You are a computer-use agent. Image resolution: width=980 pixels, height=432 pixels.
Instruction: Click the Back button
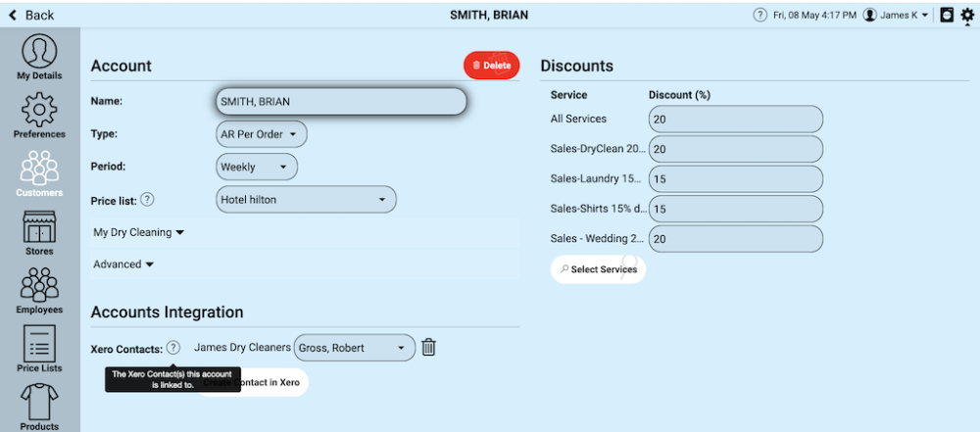[x=31, y=15]
